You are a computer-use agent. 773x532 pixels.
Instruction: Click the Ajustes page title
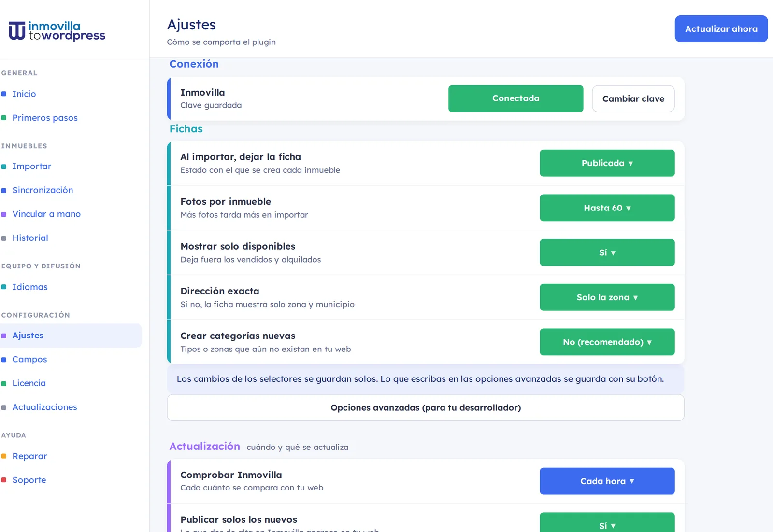(x=191, y=25)
